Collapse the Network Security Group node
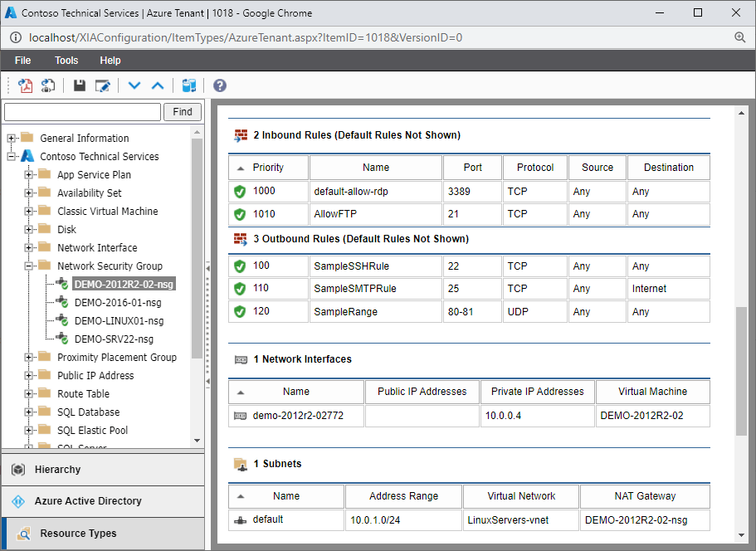756x551 pixels. [x=28, y=266]
